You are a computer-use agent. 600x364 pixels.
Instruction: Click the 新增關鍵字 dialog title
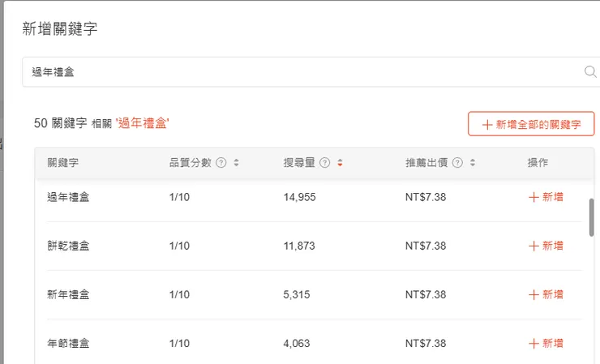(x=60, y=29)
